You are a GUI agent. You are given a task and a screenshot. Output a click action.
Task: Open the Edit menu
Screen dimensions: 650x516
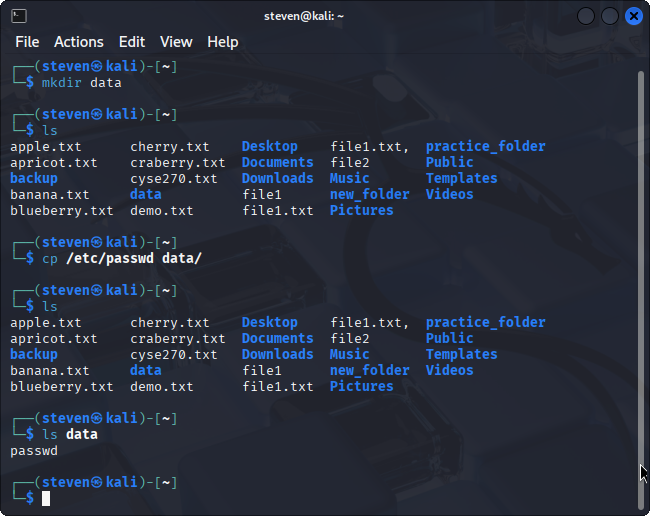[132, 42]
